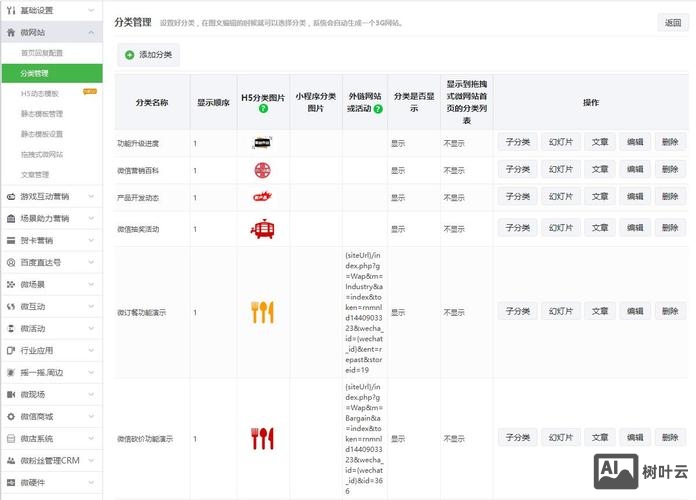Click the 微网站 home icon
This screenshot has width=696, height=500.
tap(11, 32)
